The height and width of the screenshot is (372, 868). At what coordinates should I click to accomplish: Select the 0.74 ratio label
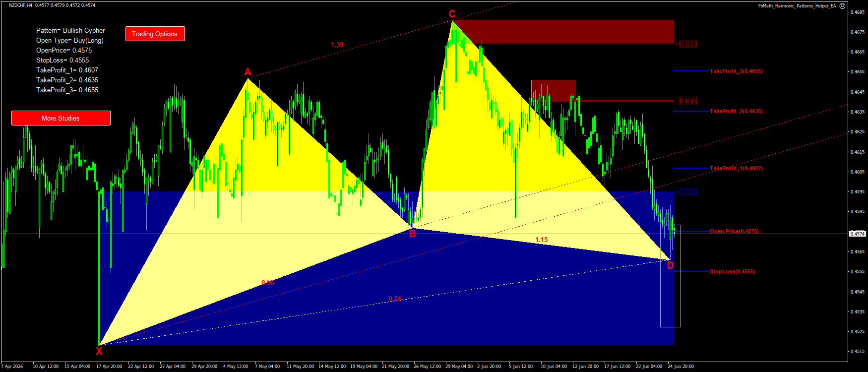point(395,299)
